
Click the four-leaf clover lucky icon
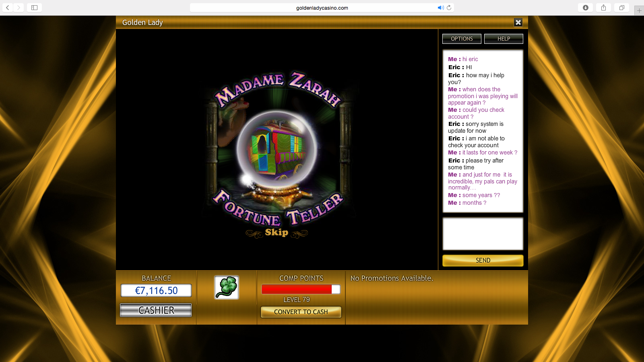(227, 287)
